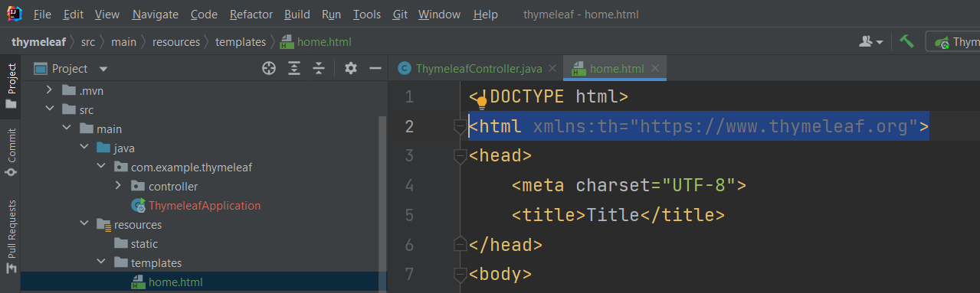980x293 pixels.
Task: Expand the .mvn folder
Action: coord(51,90)
